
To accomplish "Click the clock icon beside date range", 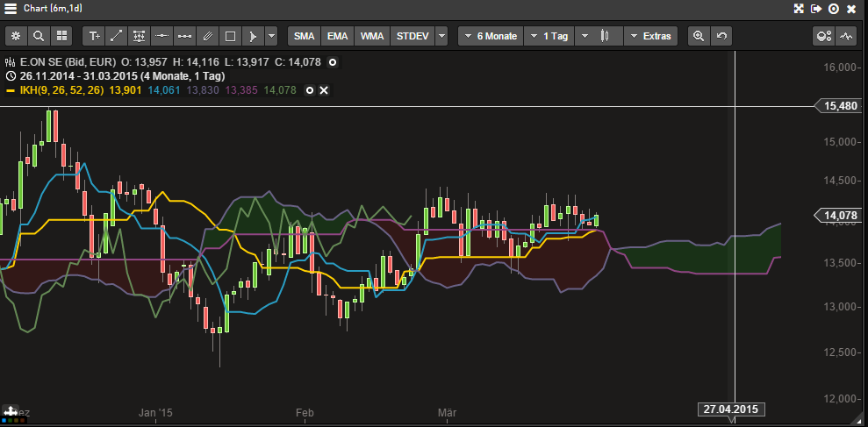I will [10, 76].
